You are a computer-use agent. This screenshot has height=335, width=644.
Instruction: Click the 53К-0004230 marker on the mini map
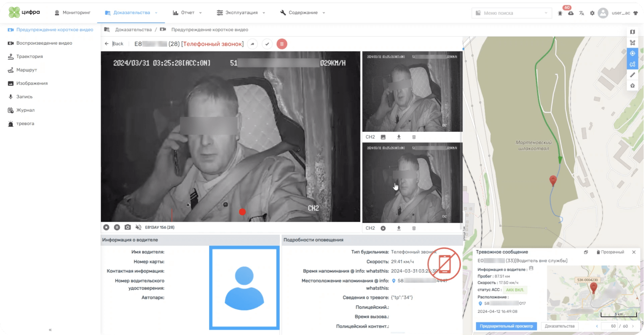pos(593,288)
